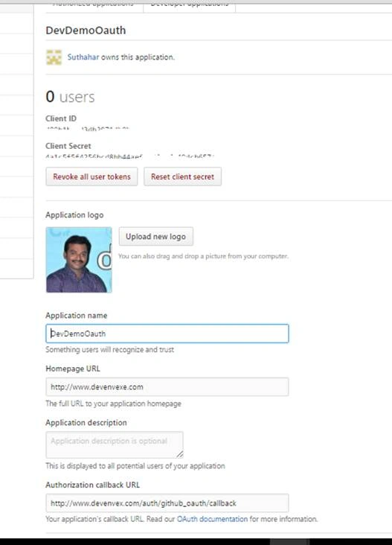Image resolution: width=392 pixels, height=545 pixels.
Task: Click the Authorization callback URL field
Action: [x=167, y=503]
